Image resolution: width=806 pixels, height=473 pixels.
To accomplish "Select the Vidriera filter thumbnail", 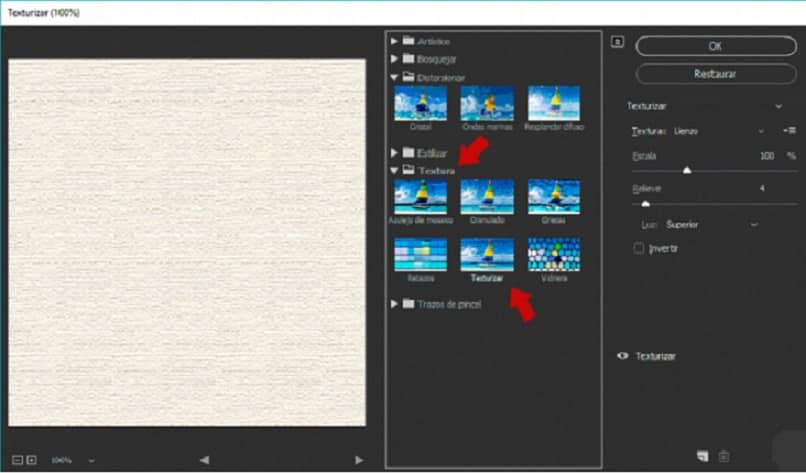I will (x=554, y=254).
